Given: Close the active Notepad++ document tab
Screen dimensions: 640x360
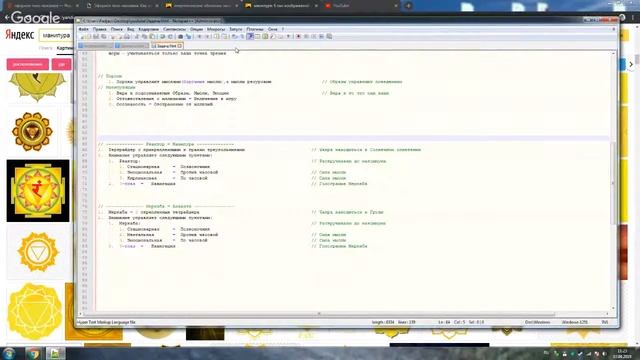Looking at the screenshot, I should [x=180, y=46].
